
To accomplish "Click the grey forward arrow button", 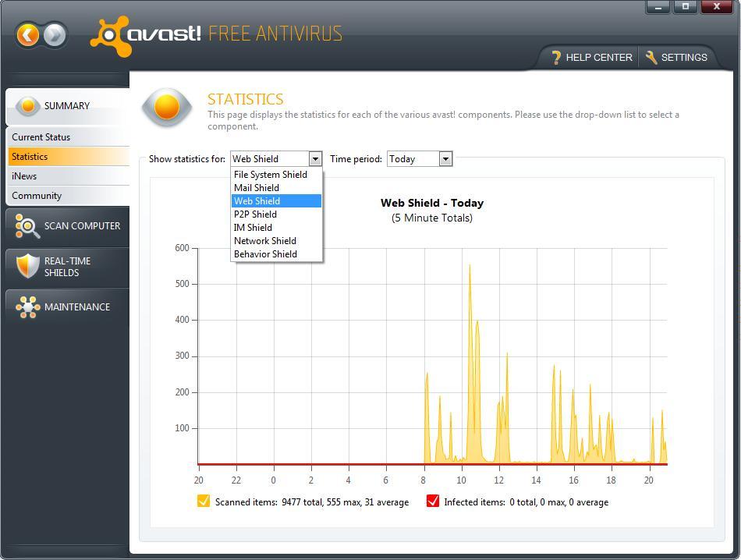I will [55, 35].
